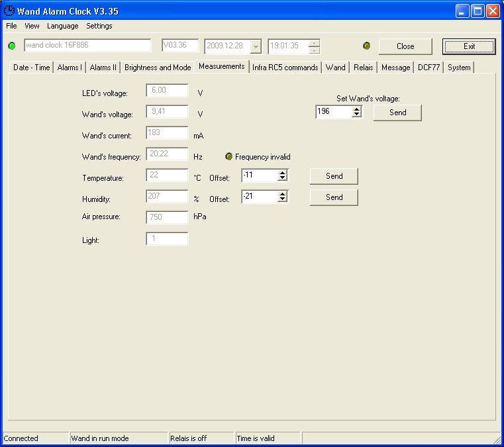Image resolution: width=504 pixels, height=447 pixels.
Task: Send the temperature offset
Action: coord(334,176)
